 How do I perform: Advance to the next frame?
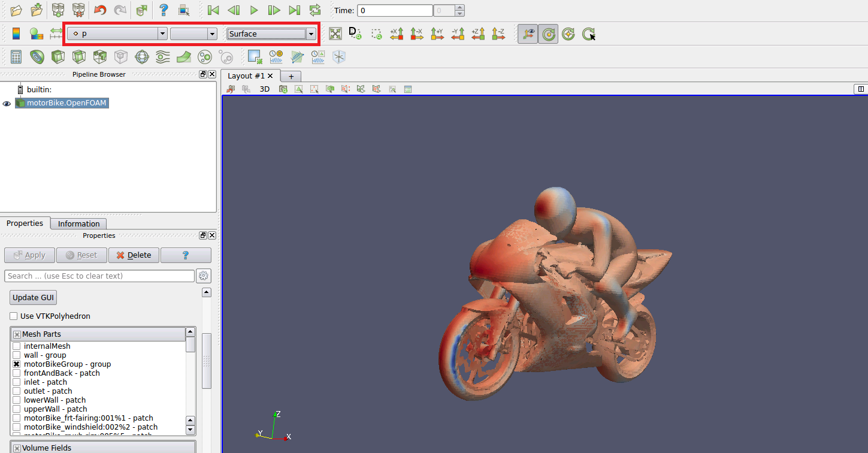274,10
